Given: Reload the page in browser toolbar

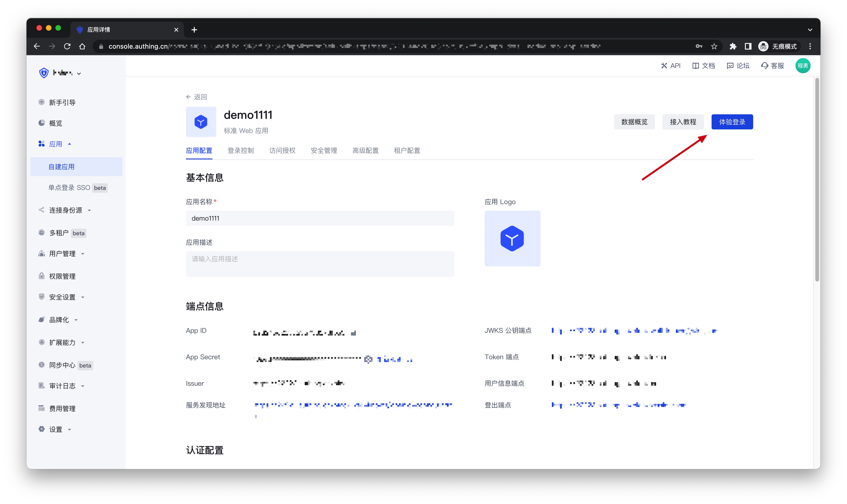Looking at the screenshot, I should click(x=67, y=47).
